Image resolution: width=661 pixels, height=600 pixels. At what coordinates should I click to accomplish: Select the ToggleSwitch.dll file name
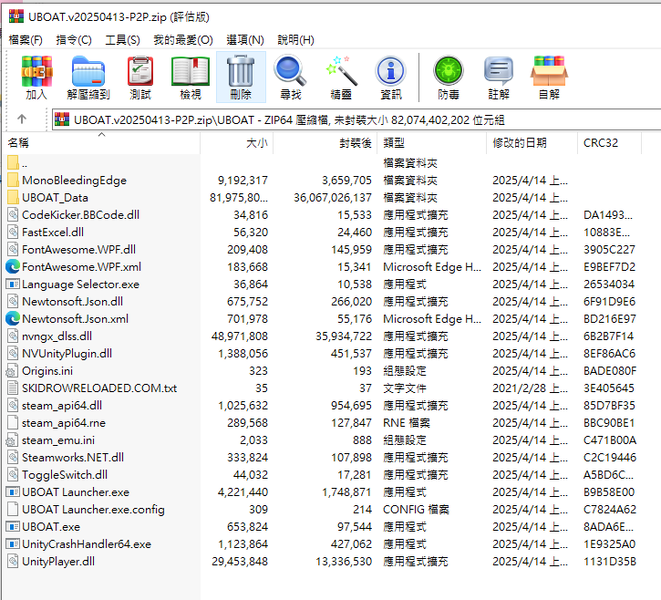tap(65, 475)
